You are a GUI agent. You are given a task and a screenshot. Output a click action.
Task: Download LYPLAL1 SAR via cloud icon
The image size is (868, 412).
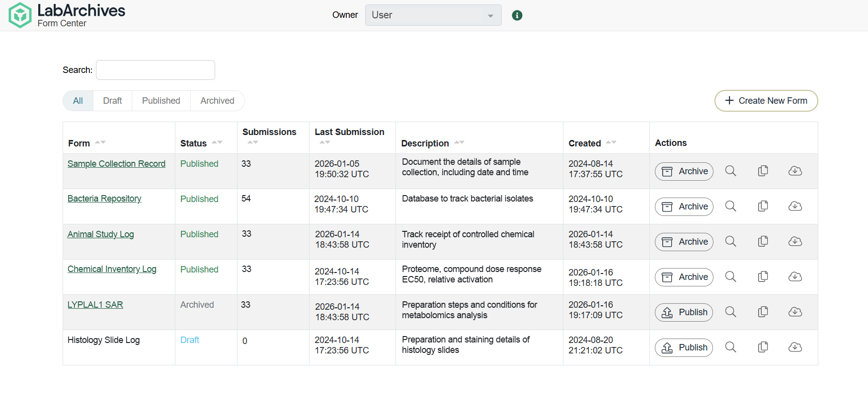click(795, 312)
